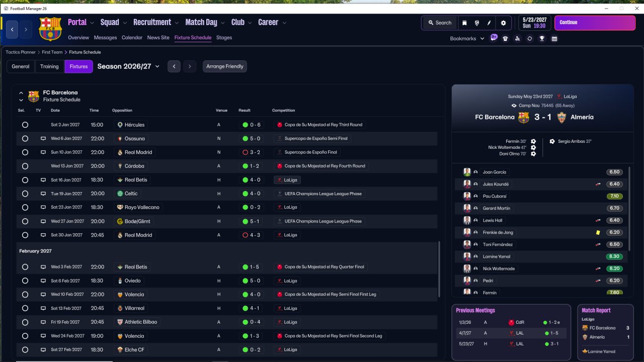Click the TV icon on Osasuna fixture row
This screenshot has height=362, width=644.
pyautogui.click(x=43, y=138)
